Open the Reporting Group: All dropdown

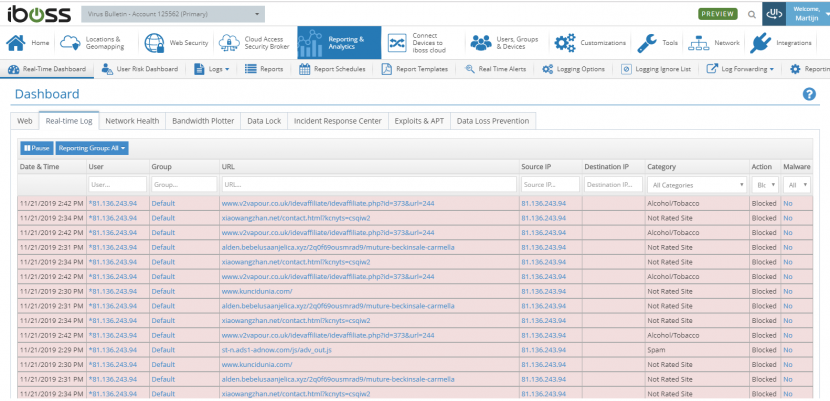tap(92, 148)
